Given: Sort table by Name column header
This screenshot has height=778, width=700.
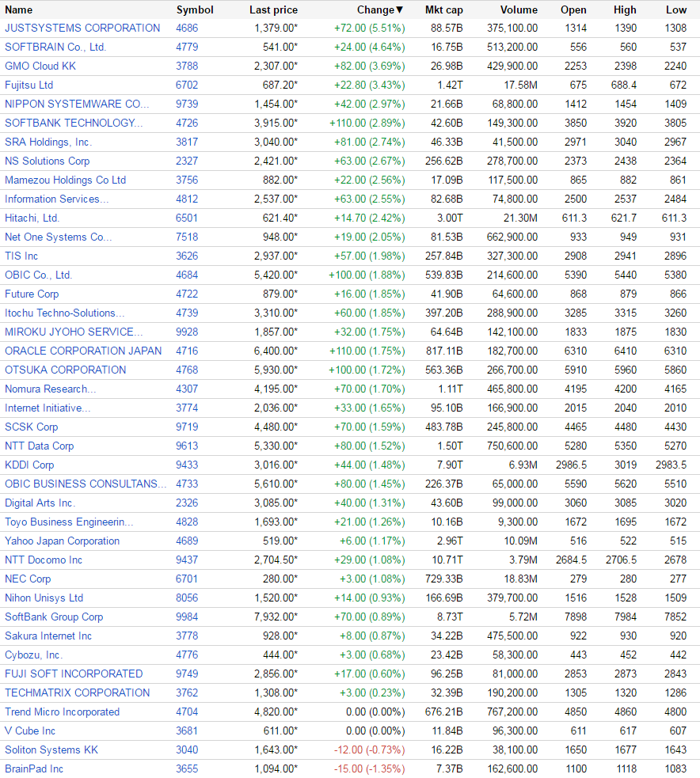Looking at the screenshot, I should tap(18, 10).
